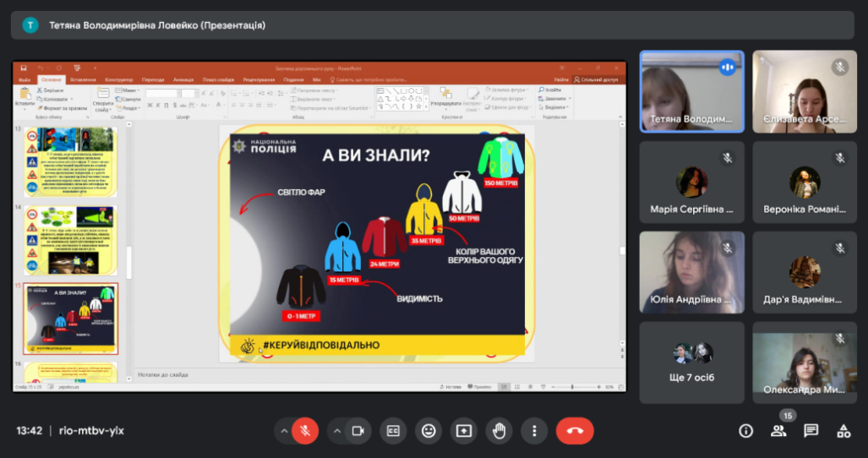Open the emoji reactions picker
This screenshot has width=868, height=458.
(429, 431)
